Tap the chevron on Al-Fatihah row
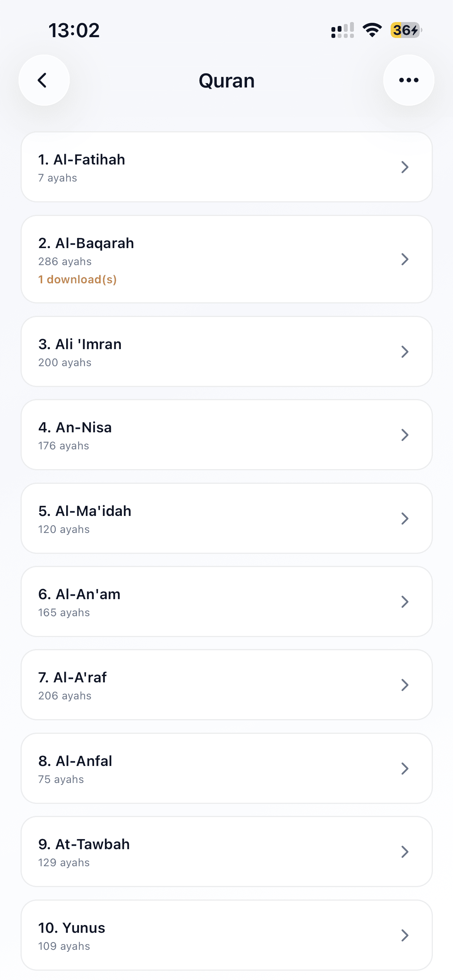This screenshot has width=453, height=980. (x=405, y=167)
